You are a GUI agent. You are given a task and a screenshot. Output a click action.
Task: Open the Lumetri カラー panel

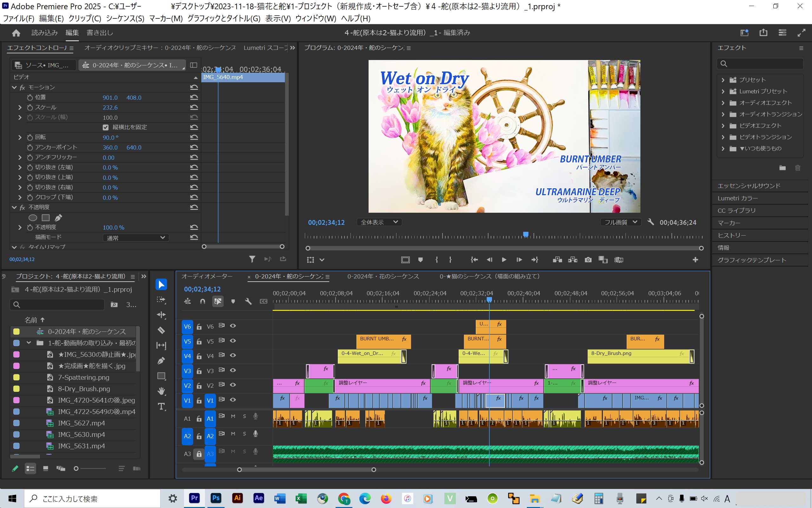point(737,198)
